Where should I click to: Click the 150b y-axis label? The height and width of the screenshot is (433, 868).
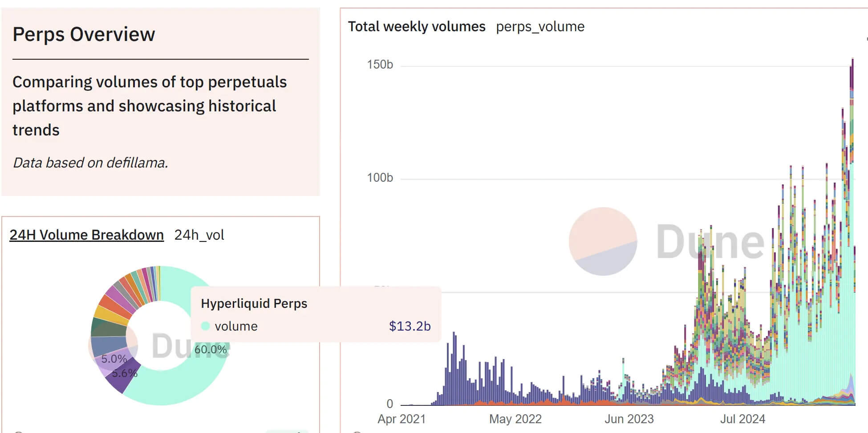click(x=380, y=65)
